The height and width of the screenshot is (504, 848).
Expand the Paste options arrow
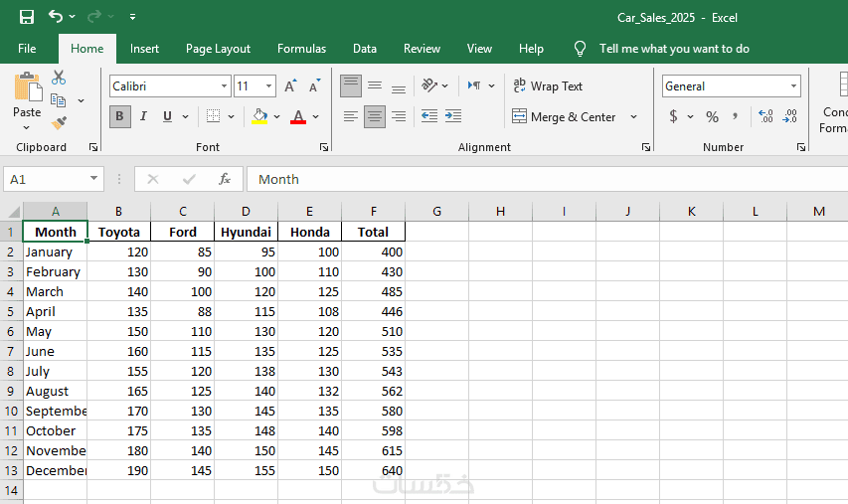[x=26, y=128]
